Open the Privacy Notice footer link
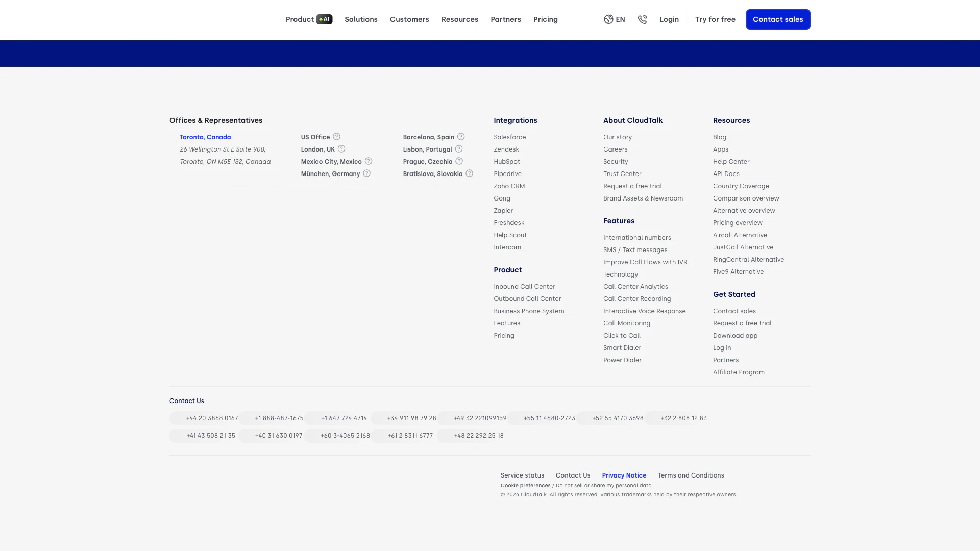Viewport: 980px width, 551px height. click(x=624, y=475)
